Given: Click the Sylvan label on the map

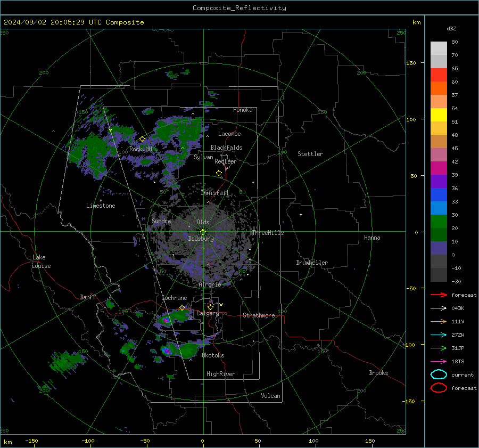Looking at the screenshot, I should pos(203,157).
